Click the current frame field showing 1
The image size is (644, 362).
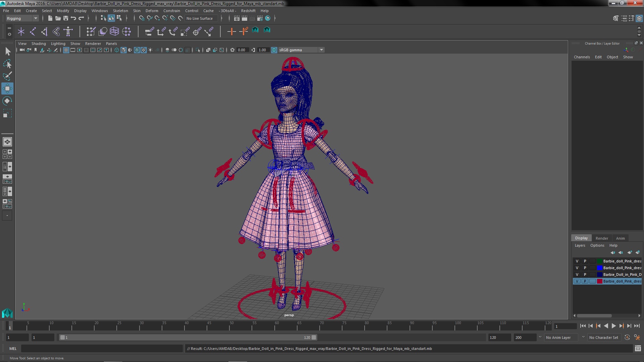pos(565,326)
